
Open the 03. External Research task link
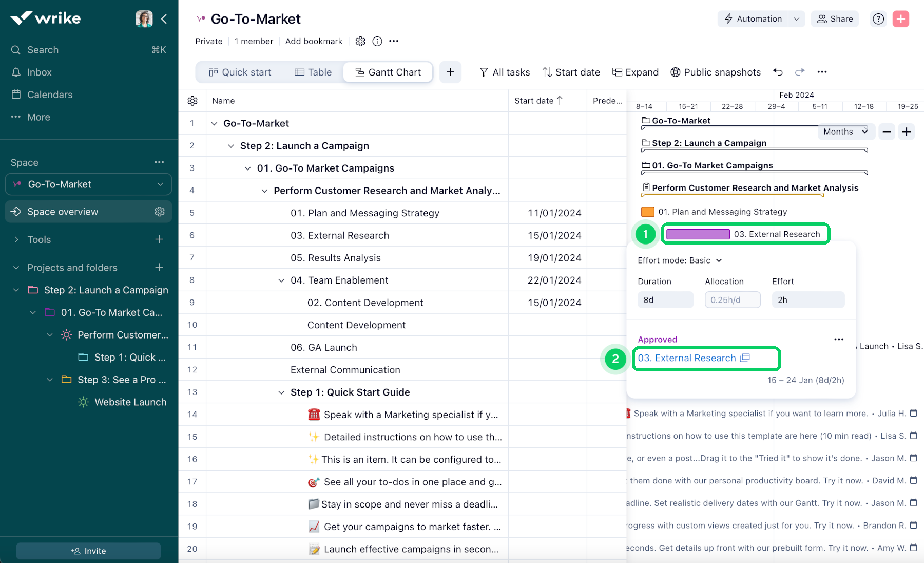coord(687,358)
